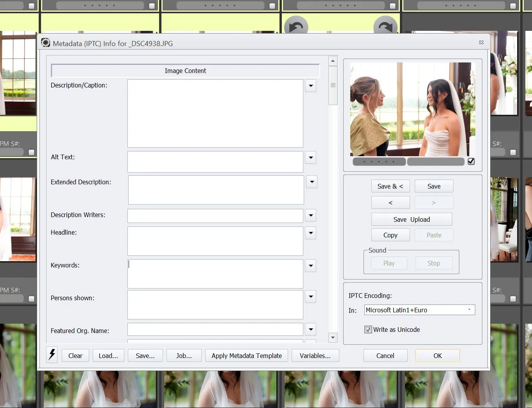
Task: Click inside the Alt Text input field
Action: [215, 161]
